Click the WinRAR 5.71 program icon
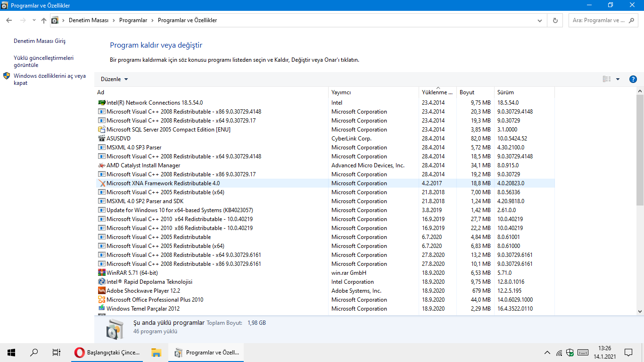644x362 pixels. pyautogui.click(x=101, y=272)
